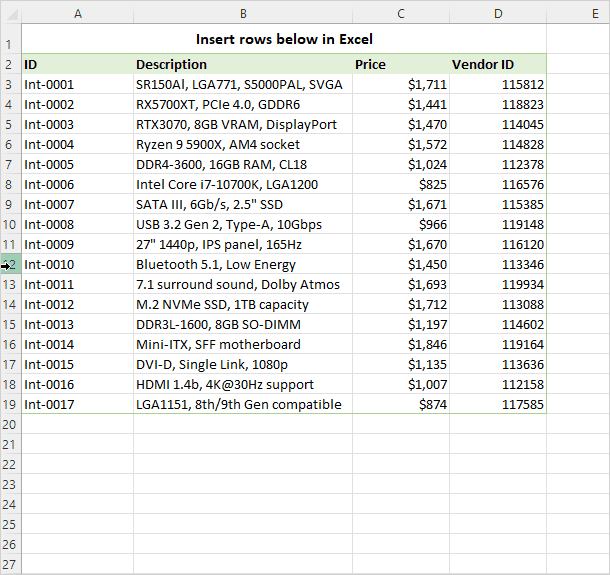Click 'DVI-D, Single Link, 1080p' cell
Screen dimensions: 610x575
click(243, 365)
